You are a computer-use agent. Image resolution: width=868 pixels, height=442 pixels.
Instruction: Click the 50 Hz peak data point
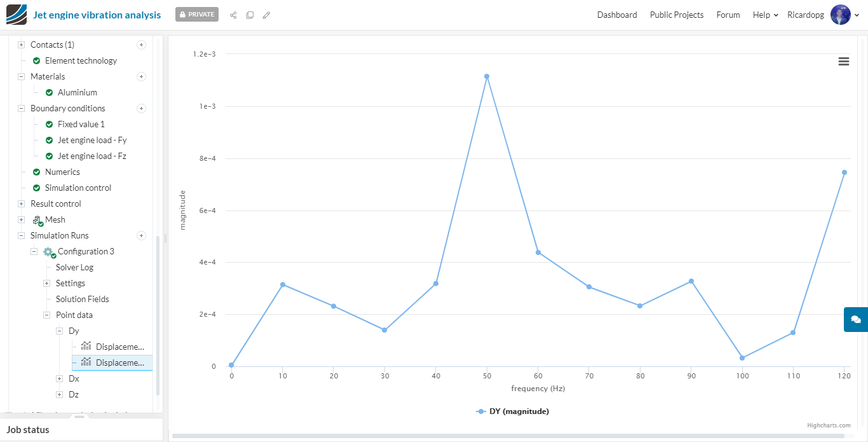click(487, 76)
